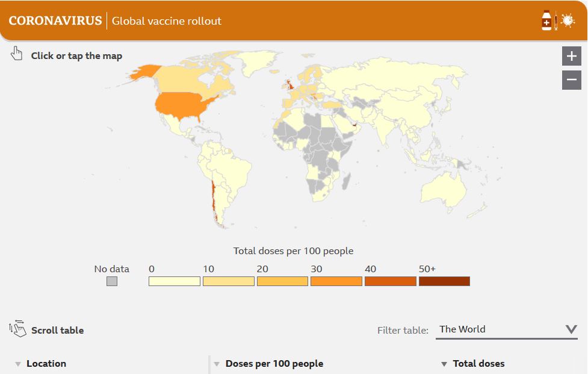Click the 0 to 10 legend swatch

tap(174, 281)
